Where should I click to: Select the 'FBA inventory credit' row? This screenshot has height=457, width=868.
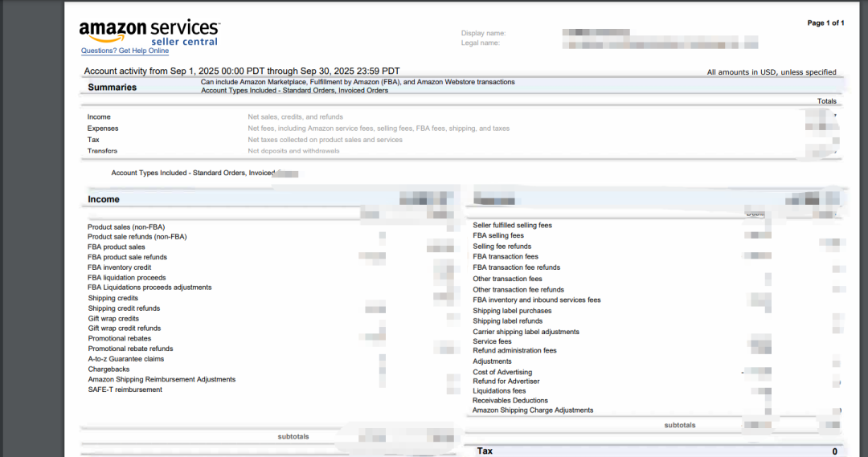click(x=119, y=267)
